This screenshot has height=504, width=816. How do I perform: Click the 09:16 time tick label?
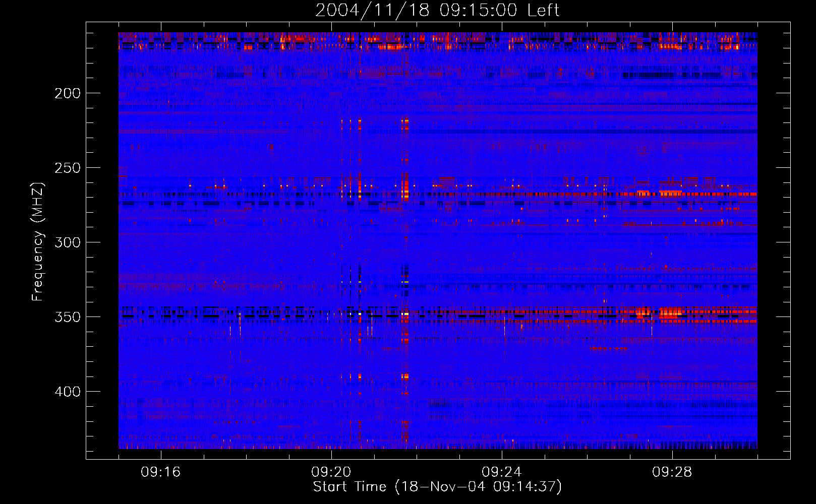[161, 472]
